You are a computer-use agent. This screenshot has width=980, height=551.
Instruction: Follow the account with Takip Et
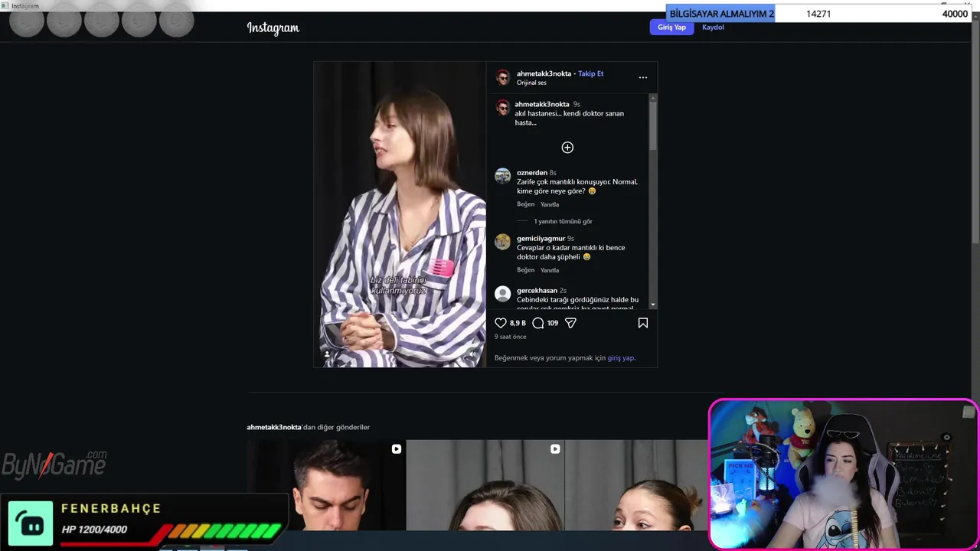590,73
